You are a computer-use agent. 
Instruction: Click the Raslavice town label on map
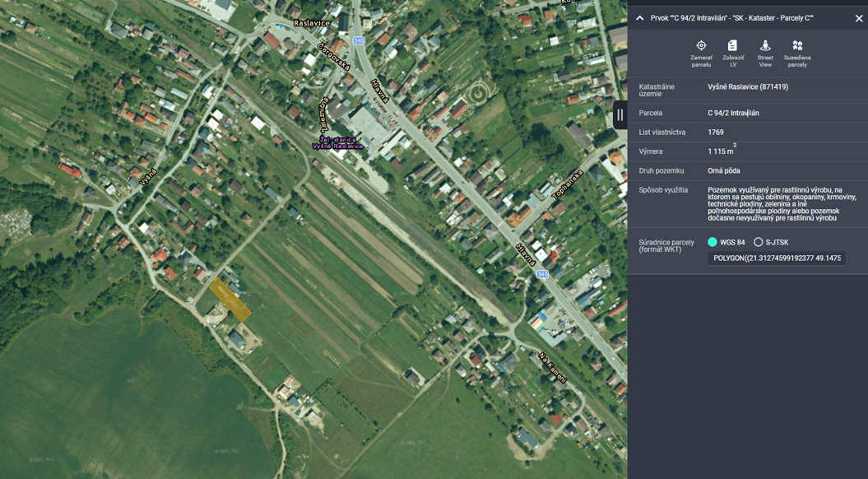[312, 23]
